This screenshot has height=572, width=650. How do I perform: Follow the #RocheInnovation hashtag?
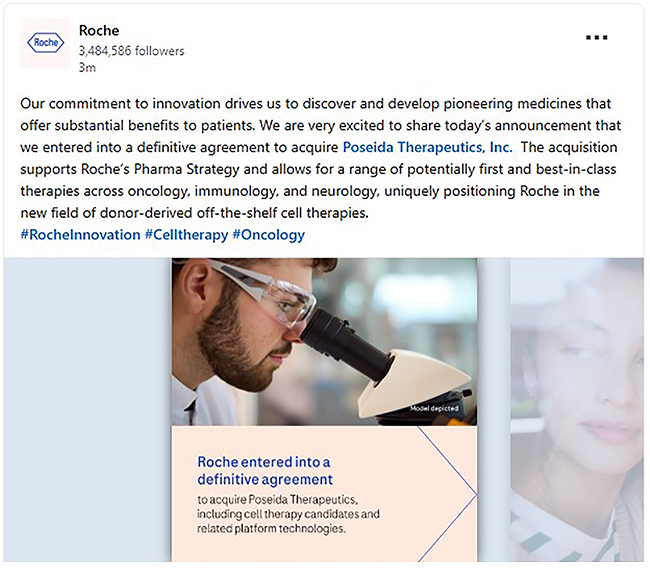[80, 235]
